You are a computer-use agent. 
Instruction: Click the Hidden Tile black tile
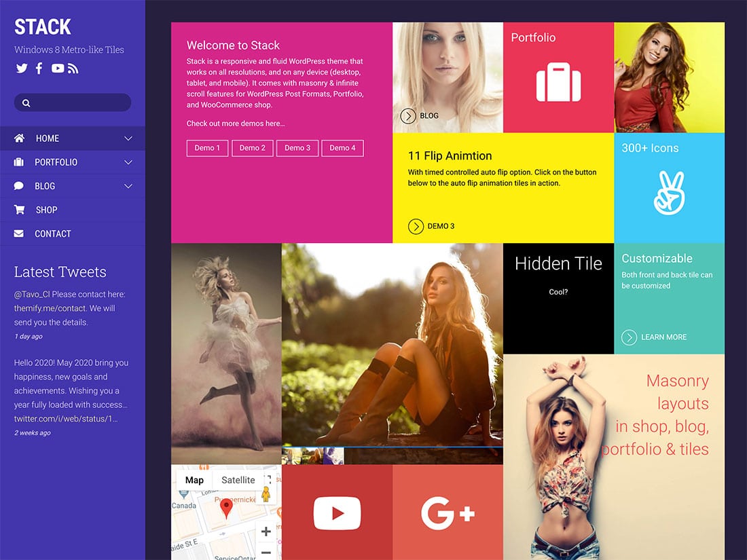tap(558, 299)
